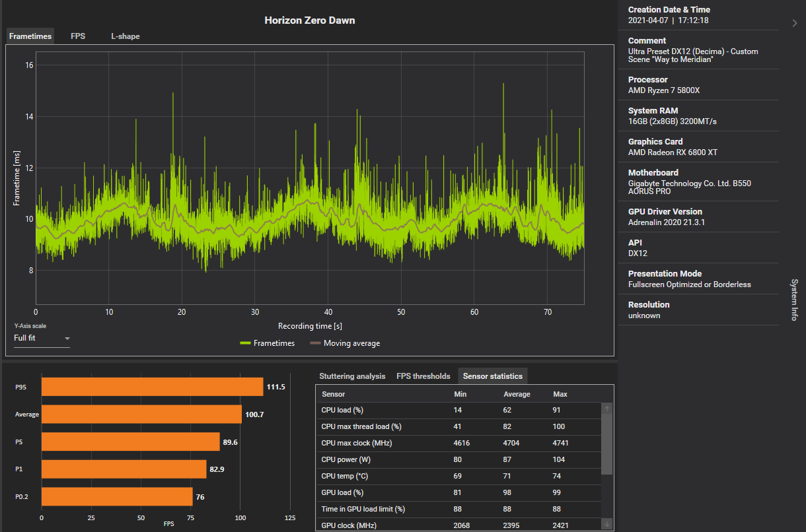Click the 100.7 average FPS value
Image resolution: width=806 pixels, height=532 pixels.
[254, 415]
